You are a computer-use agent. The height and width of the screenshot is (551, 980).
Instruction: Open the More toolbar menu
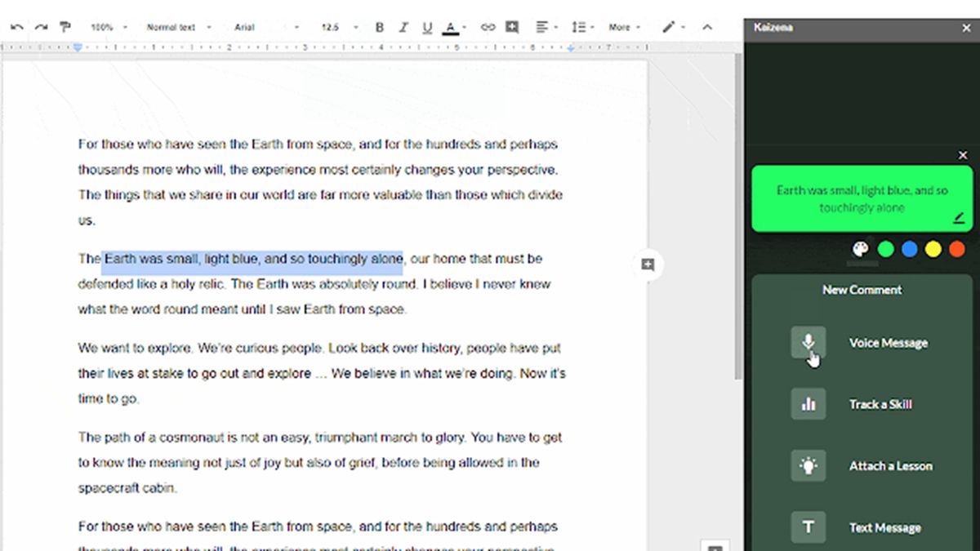pos(622,27)
